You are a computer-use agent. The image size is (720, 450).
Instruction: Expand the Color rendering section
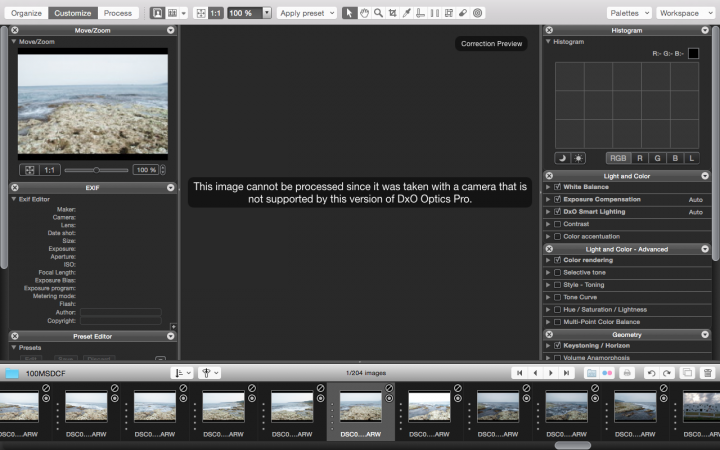(548, 260)
